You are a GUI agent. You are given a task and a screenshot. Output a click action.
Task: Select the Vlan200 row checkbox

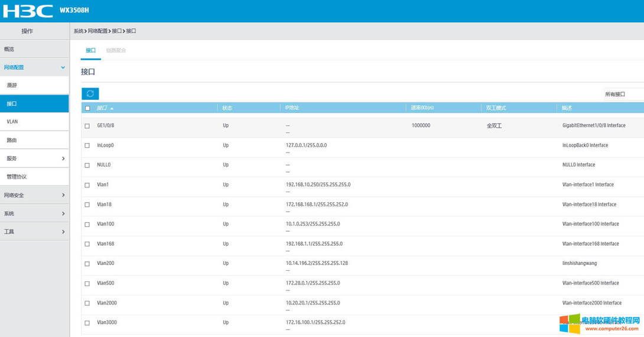(x=87, y=264)
